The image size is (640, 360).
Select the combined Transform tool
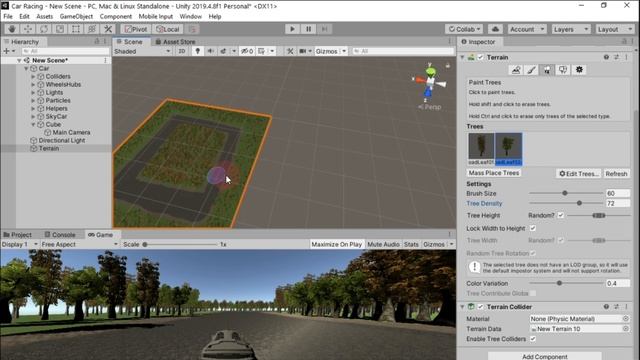92,29
